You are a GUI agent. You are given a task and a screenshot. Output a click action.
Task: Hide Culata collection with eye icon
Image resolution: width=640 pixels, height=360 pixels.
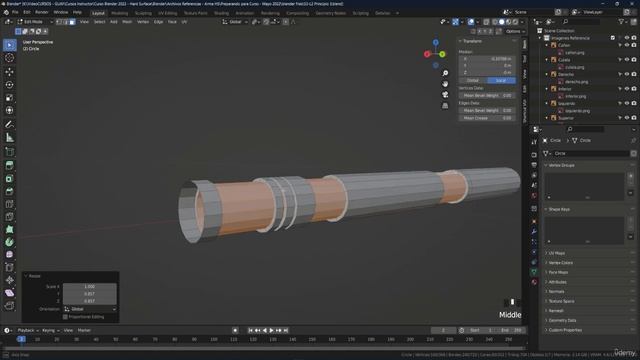click(627, 60)
